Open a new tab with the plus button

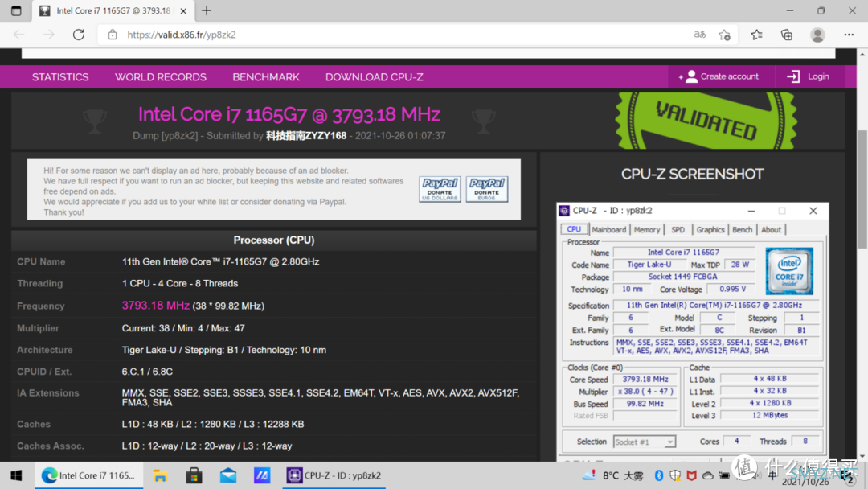(207, 10)
